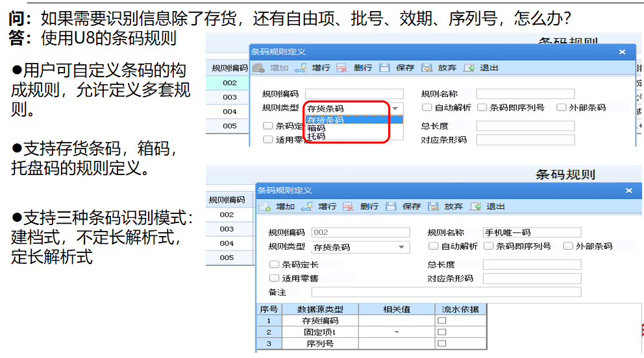Screen dimensions: 644x358
Task: Click 增加 icon in upper 条码规则定义 dialog
Action: coord(258,68)
